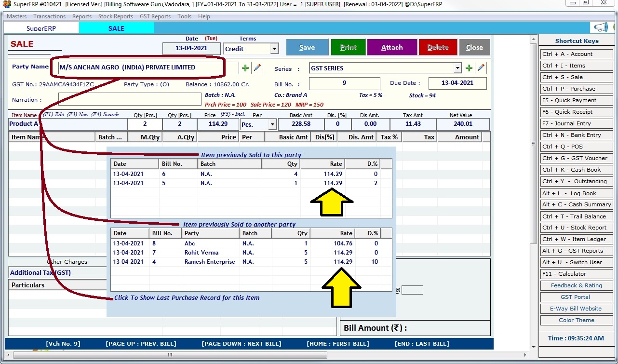Open the F11 Calculator shortcut
Viewport: 618px width, 364px height.
pyautogui.click(x=576, y=274)
